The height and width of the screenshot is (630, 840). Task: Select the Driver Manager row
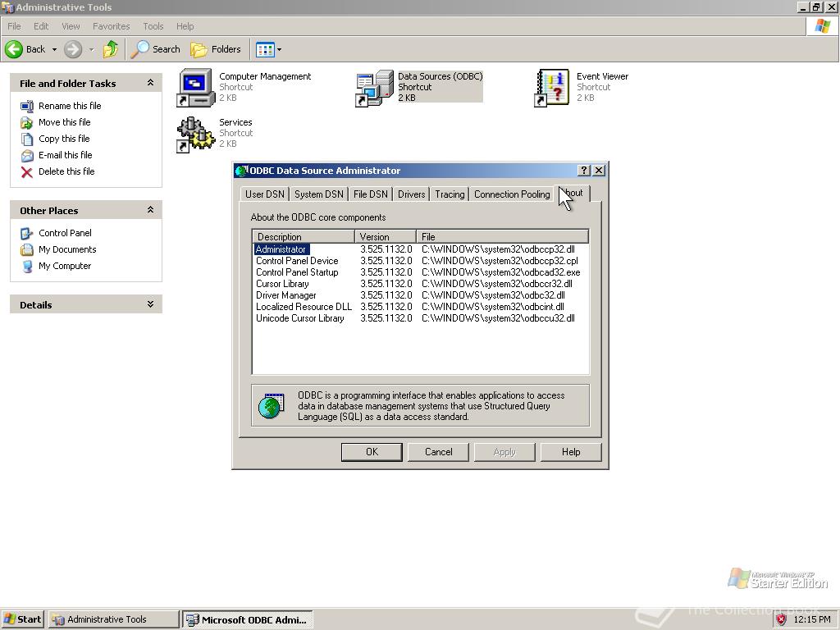(421, 295)
